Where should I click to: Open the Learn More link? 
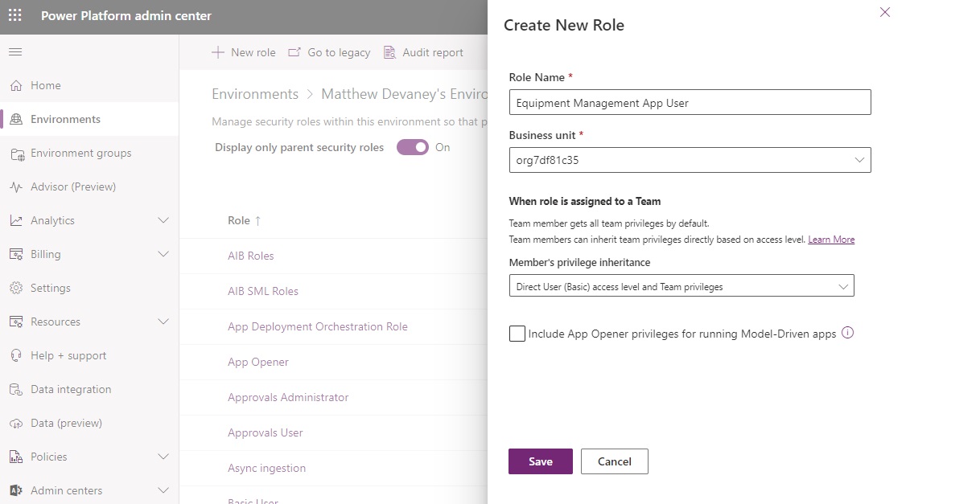click(831, 239)
